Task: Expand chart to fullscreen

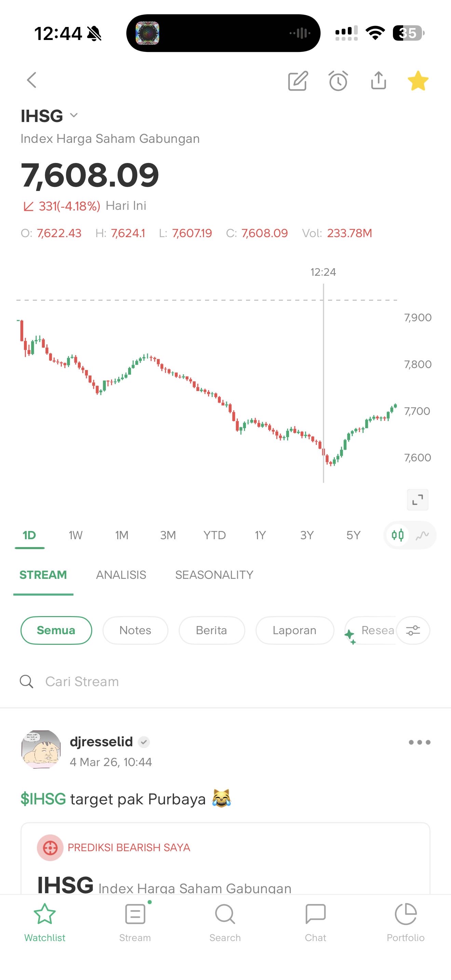Action: [418, 500]
